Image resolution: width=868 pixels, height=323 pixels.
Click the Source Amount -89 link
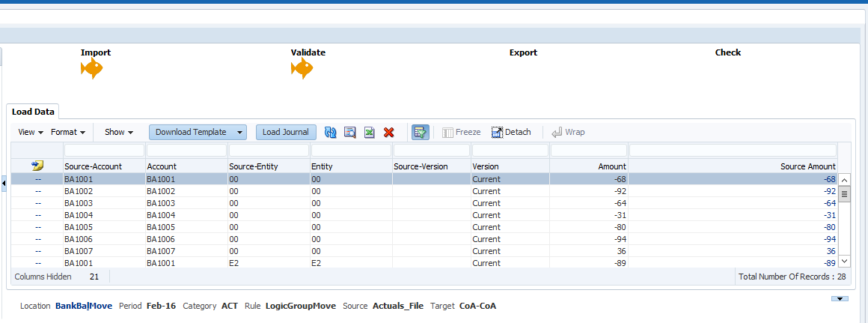[830, 263]
